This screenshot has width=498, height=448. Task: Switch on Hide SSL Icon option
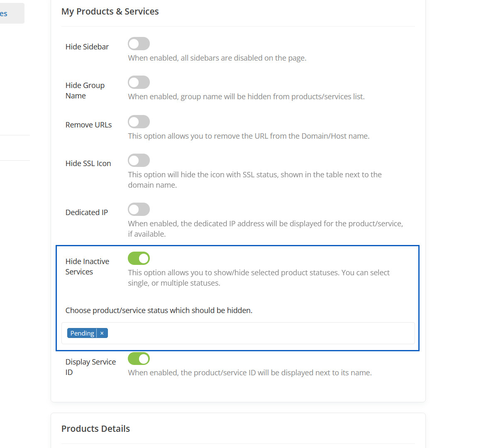(x=139, y=160)
